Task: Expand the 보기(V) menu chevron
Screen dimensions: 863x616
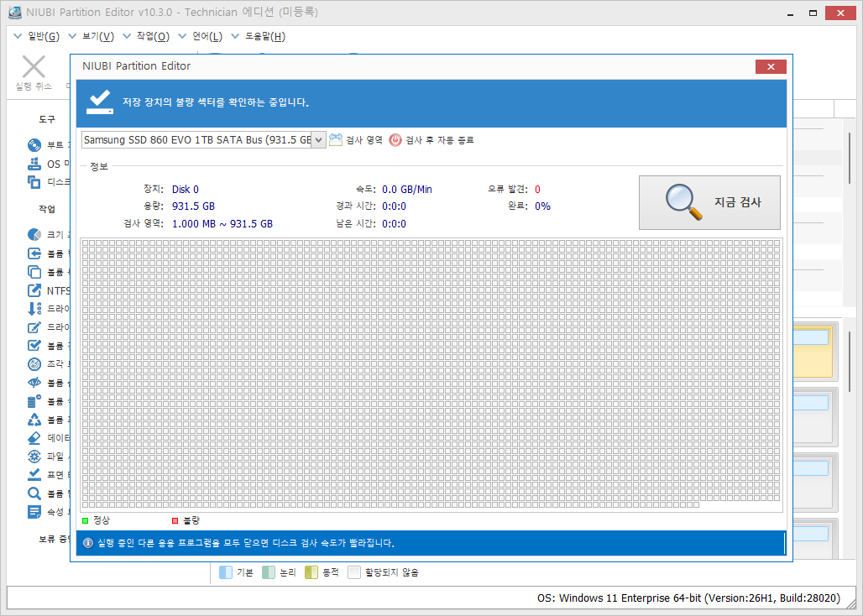Action: tap(71, 37)
